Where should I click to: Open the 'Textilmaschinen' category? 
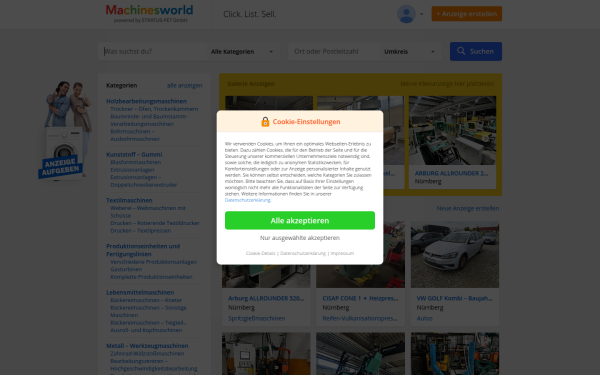(x=129, y=200)
